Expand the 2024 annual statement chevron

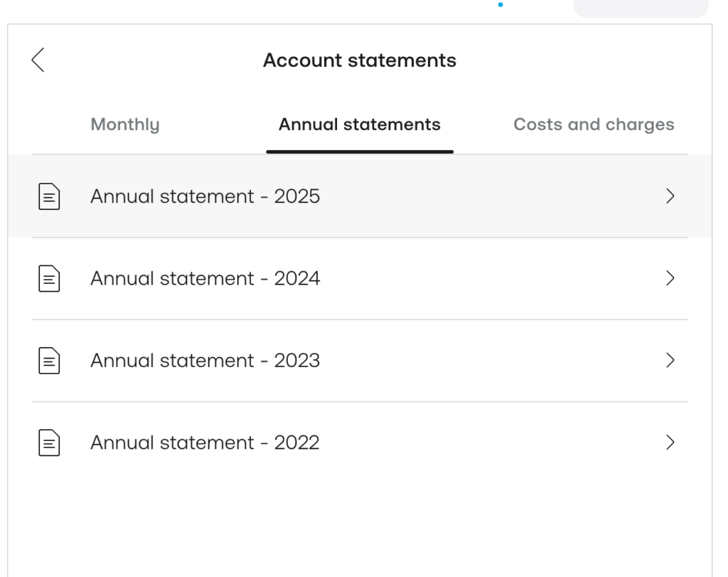(669, 279)
